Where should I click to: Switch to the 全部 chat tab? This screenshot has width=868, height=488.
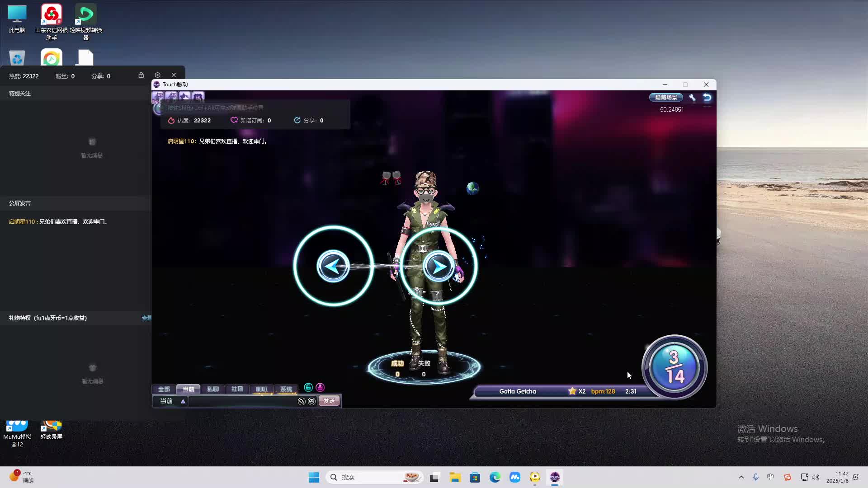point(164,389)
